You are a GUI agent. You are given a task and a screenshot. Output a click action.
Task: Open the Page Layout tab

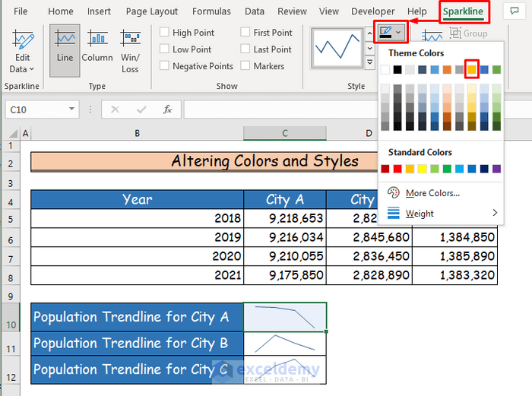pos(152,11)
